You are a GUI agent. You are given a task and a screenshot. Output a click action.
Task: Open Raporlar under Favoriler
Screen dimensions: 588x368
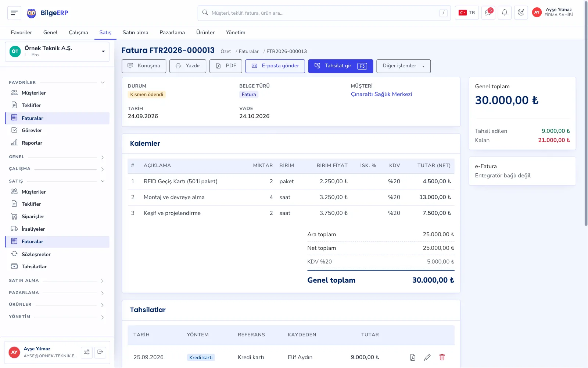[57, 143]
